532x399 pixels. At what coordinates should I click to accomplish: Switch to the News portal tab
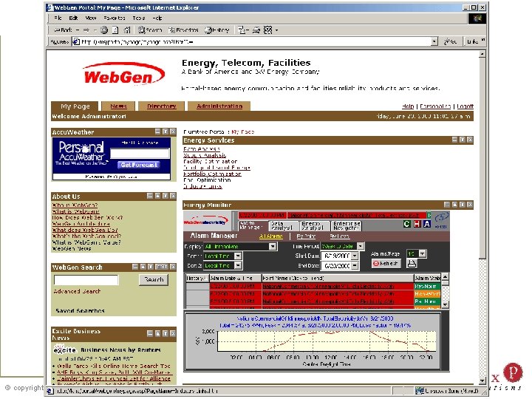118,106
